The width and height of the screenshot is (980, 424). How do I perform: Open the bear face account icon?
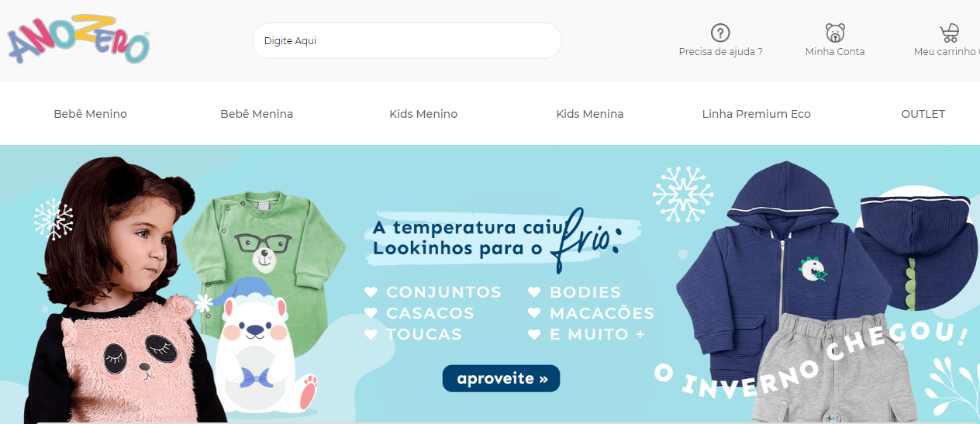[835, 33]
